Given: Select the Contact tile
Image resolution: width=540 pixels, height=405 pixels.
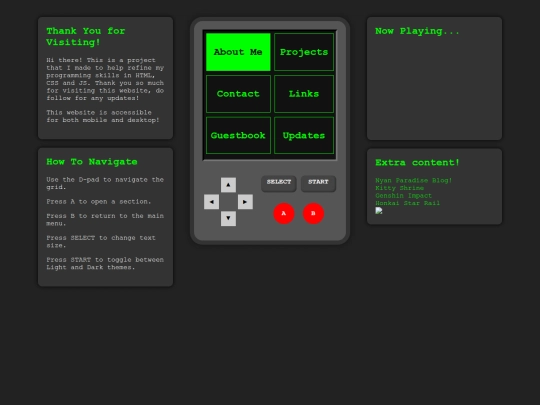Looking at the screenshot, I should click(x=238, y=94).
